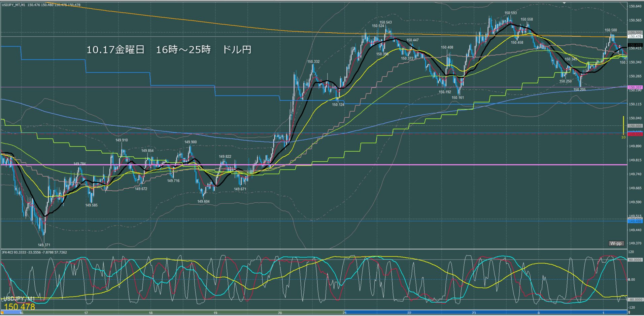644x316 pixels.
Task: Click the chart shift triangle at top edge
Action: tap(565, 3)
